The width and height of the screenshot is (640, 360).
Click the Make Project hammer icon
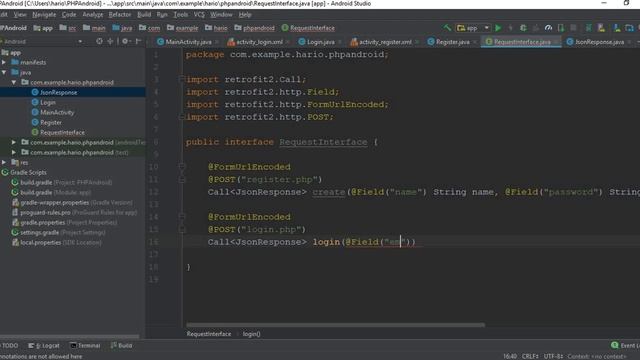447,28
